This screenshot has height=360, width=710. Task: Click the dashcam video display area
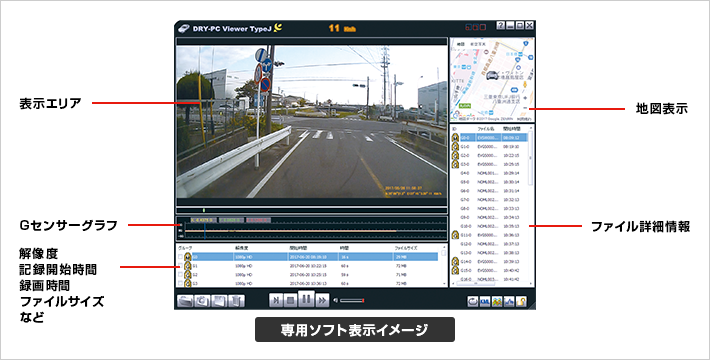(x=312, y=122)
